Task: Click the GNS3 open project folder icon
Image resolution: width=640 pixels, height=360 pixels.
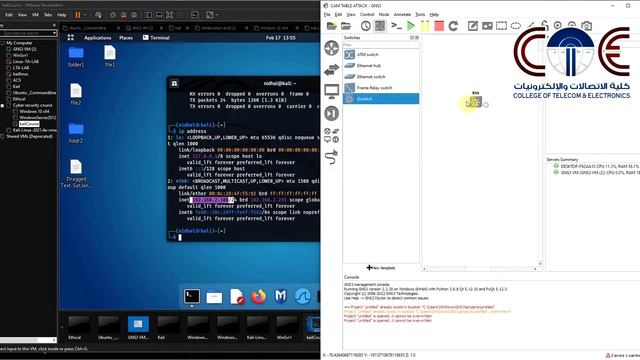Action: click(x=346, y=26)
